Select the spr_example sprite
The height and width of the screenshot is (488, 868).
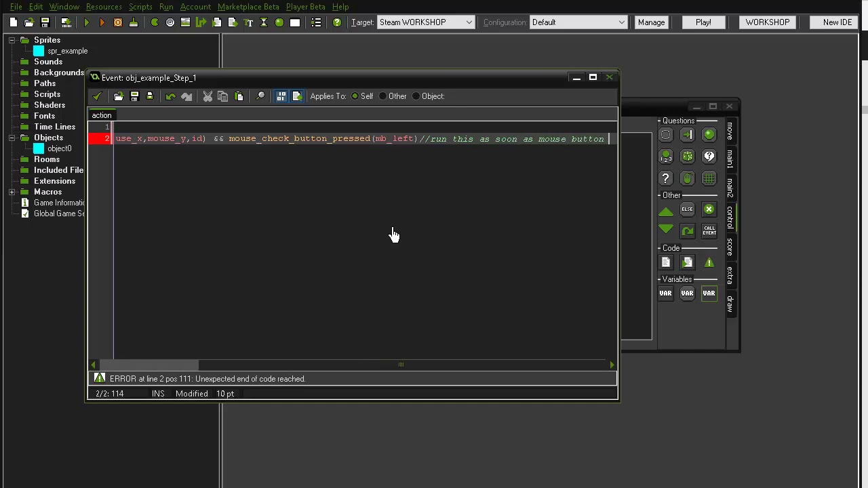pyautogui.click(x=67, y=51)
